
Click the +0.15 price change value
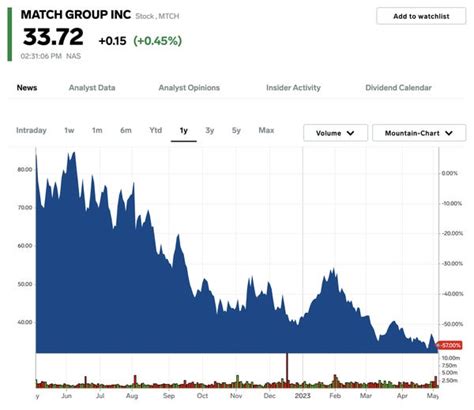click(x=112, y=41)
